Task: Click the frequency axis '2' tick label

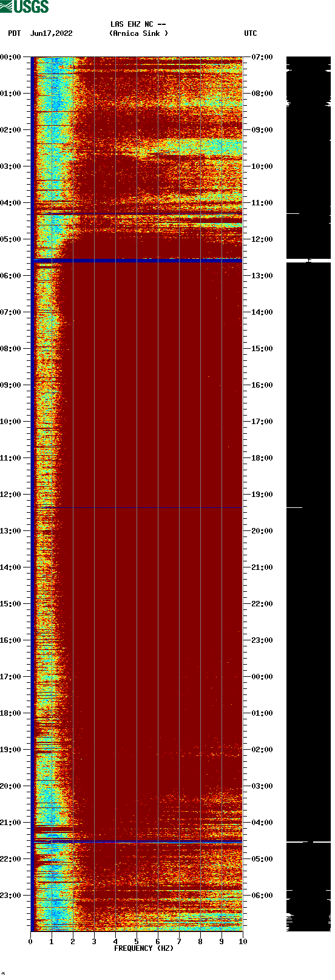Action: point(73,942)
